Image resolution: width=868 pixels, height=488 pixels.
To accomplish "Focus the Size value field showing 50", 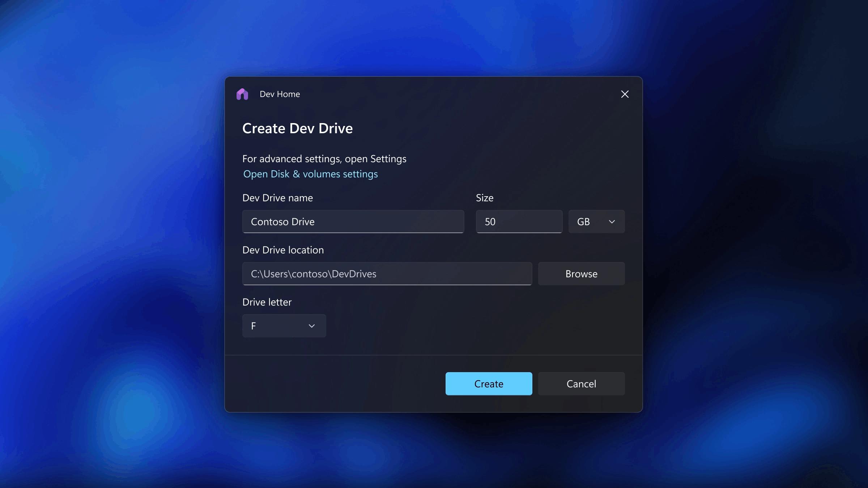I will (x=519, y=222).
